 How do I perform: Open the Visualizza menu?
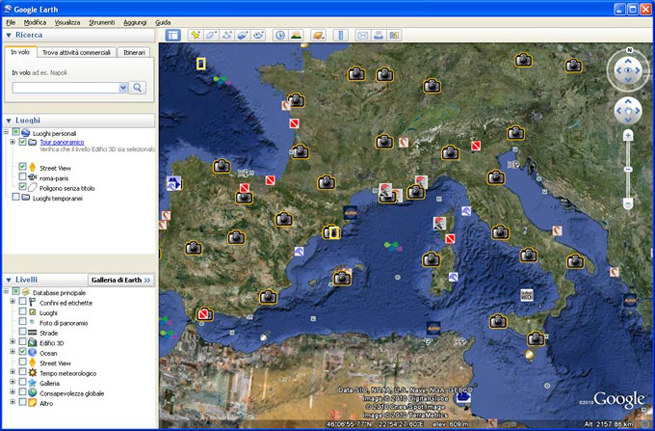coord(67,23)
